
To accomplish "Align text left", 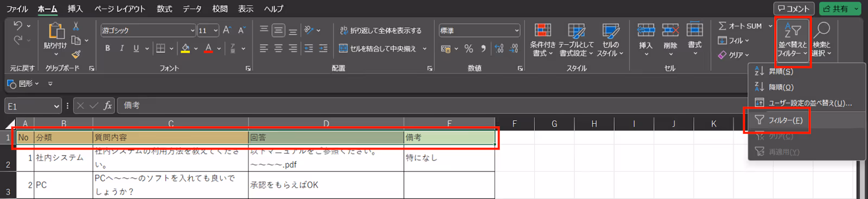I will (264, 48).
